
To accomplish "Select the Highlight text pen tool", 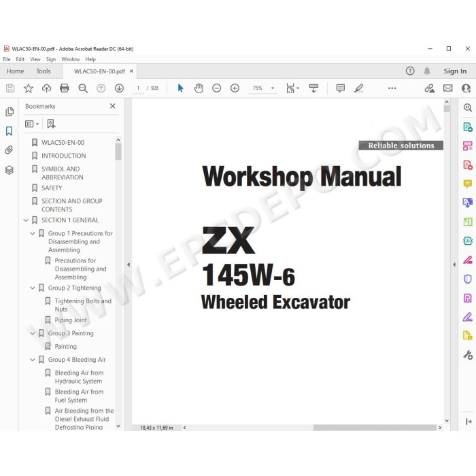I will tap(358, 88).
